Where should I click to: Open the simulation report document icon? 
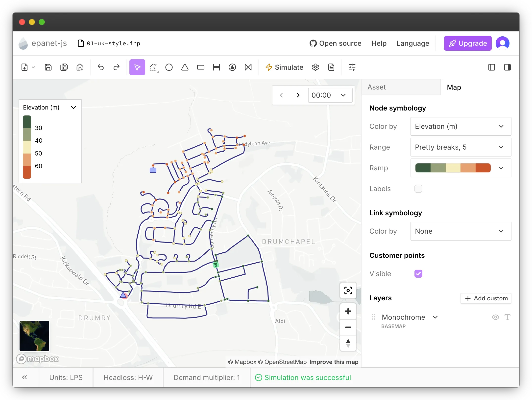[331, 67]
